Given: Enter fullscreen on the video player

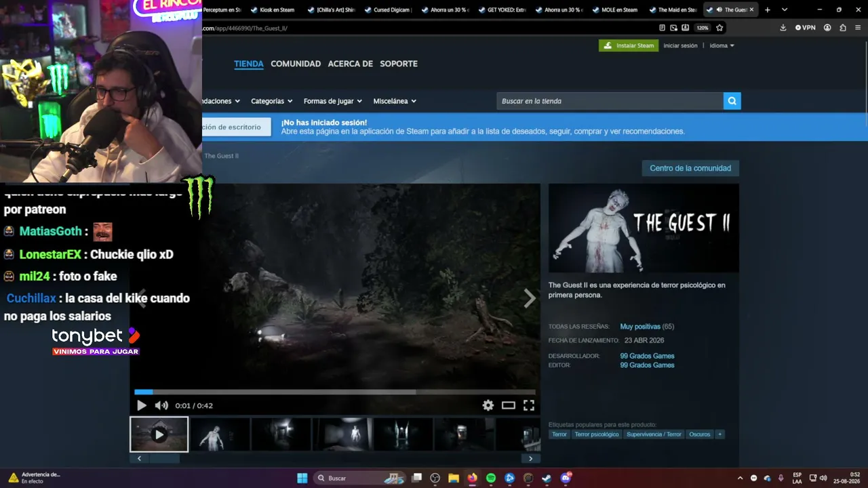Looking at the screenshot, I should pyautogui.click(x=529, y=405).
